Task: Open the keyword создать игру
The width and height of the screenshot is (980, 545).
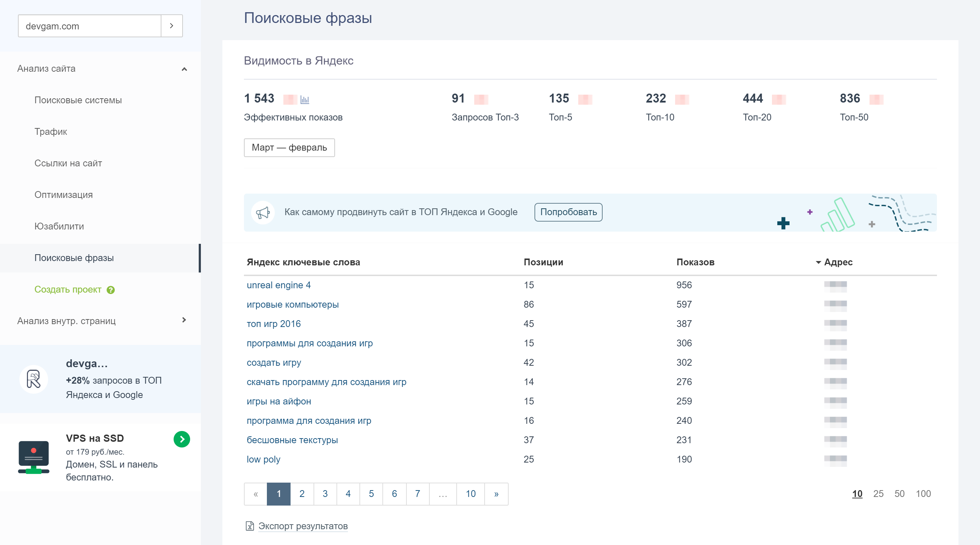Action: click(274, 363)
